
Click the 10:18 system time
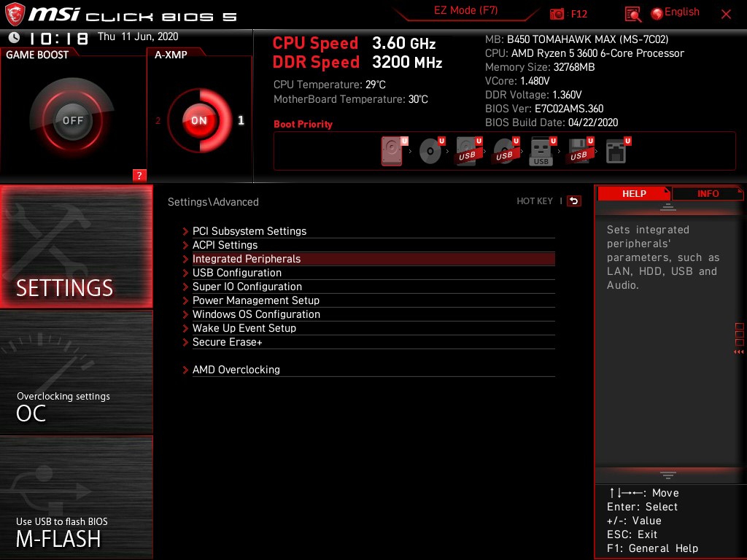pos(58,38)
